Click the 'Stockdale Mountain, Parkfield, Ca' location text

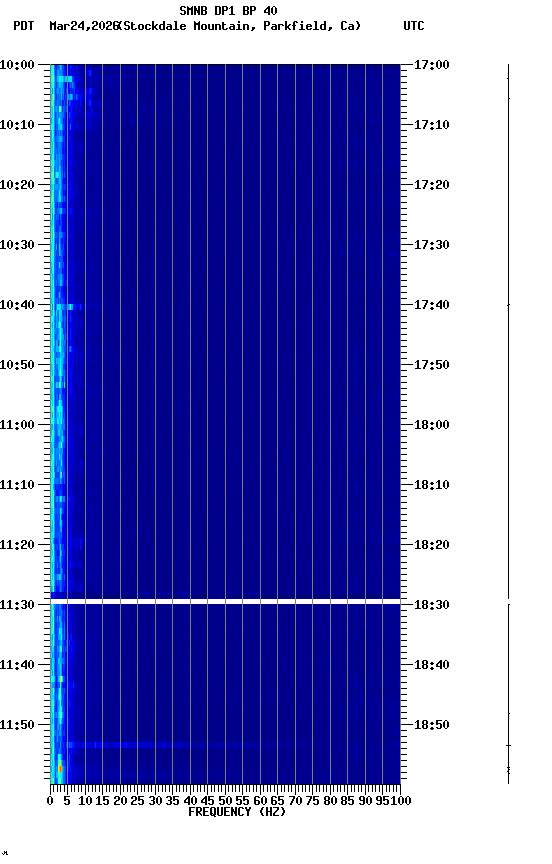[x=242, y=26]
